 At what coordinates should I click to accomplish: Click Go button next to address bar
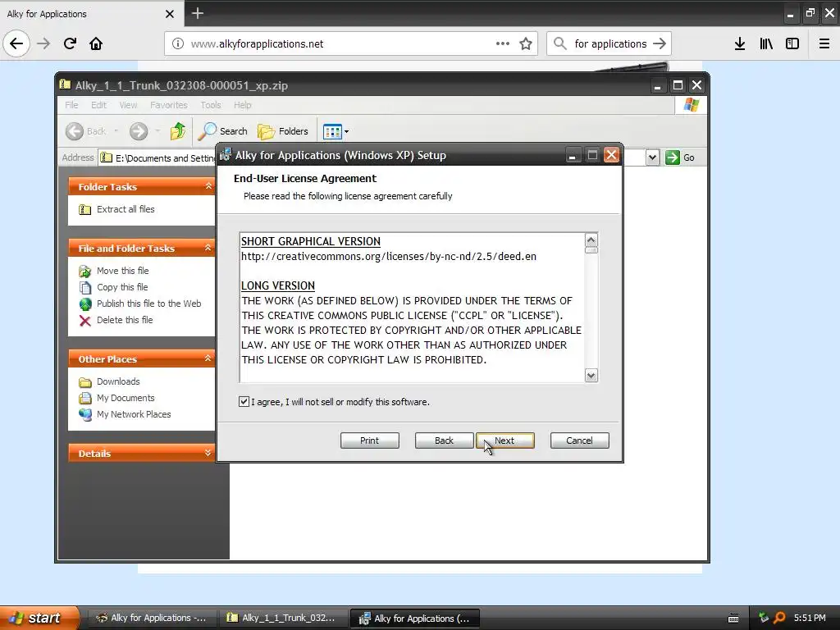point(680,157)
